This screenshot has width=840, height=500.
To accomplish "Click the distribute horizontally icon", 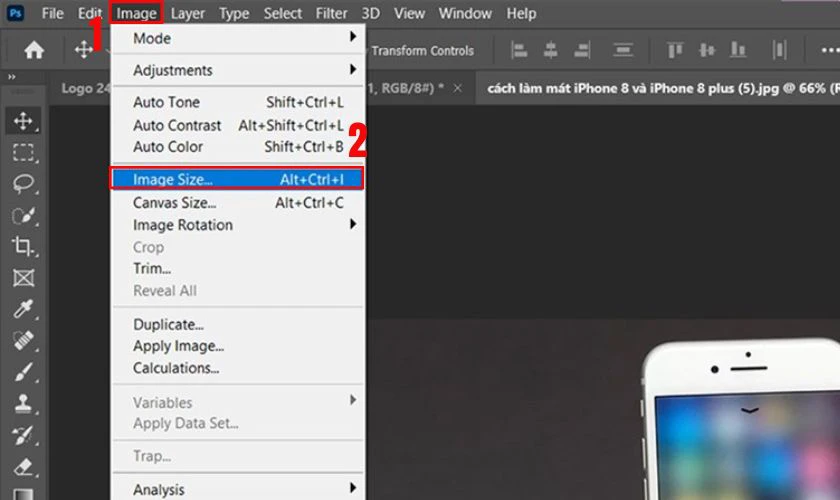I will point(779,50).
